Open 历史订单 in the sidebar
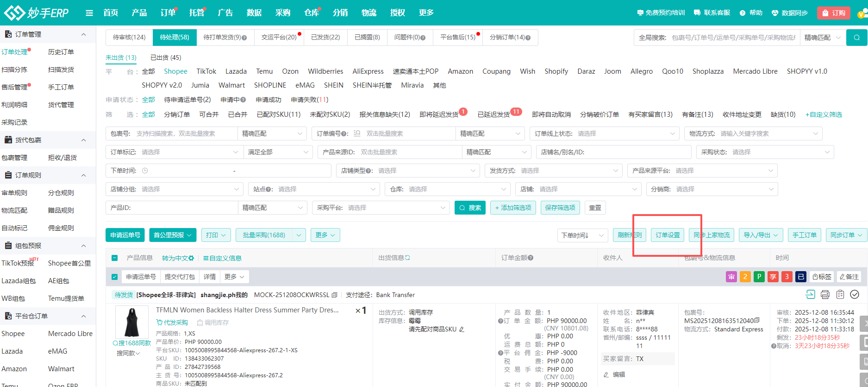The image size is (868, 387). [x=61, y=52]
